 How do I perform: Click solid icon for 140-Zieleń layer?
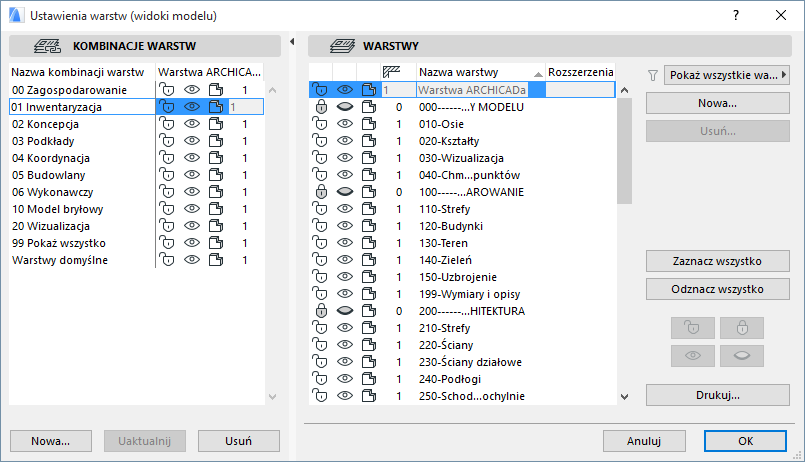point(369,259)
